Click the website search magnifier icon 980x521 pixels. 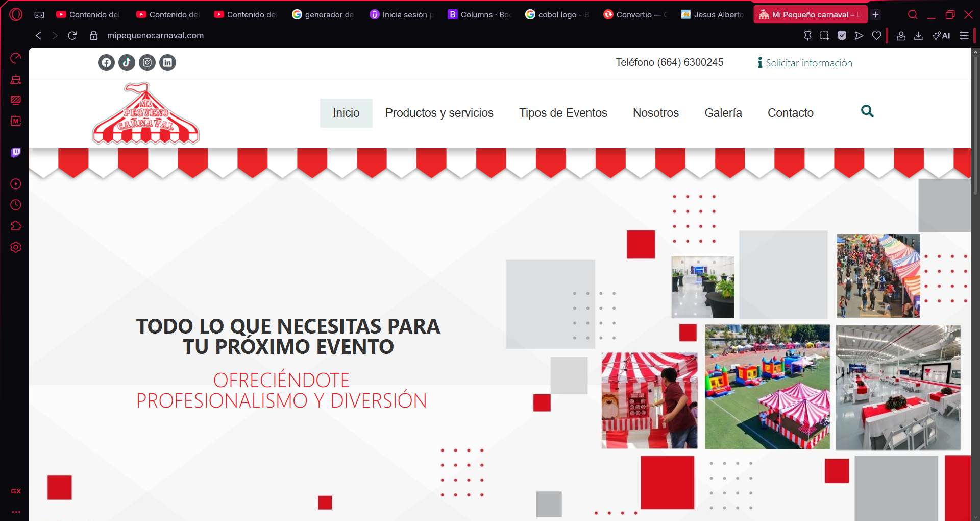(x=867, y=111)
